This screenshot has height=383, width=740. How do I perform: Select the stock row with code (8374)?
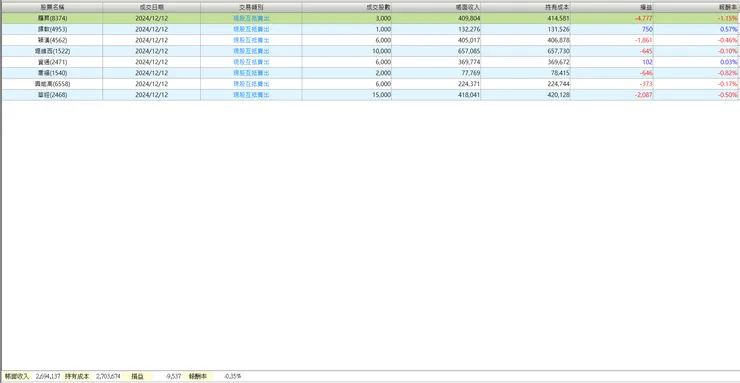coord(370,18)
